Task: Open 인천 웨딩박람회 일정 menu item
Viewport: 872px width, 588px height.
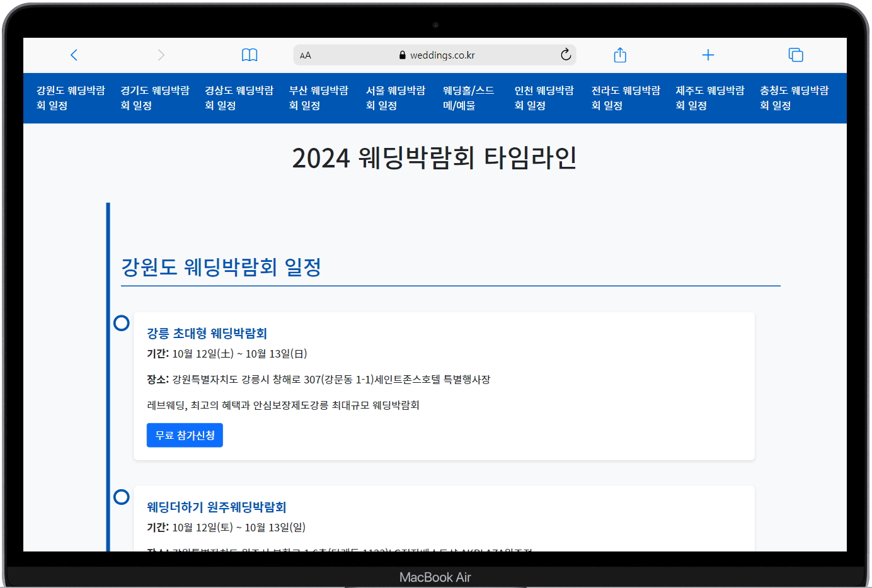Action: point(544,98)
